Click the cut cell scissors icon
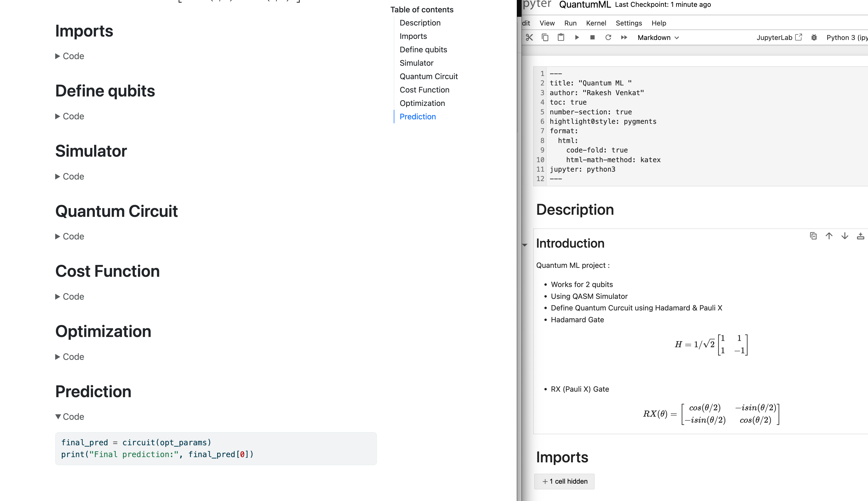The width and height of the screenshot is (868, 501). [x=529, y=38]
